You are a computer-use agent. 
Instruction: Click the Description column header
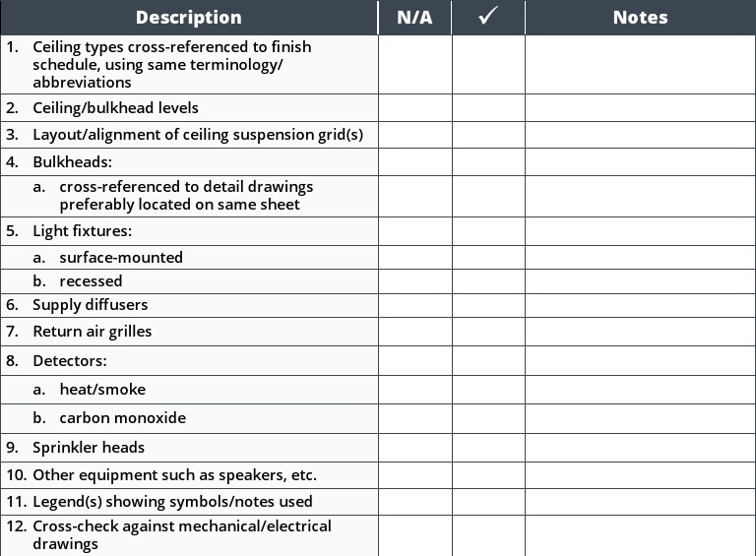(188, 18)
